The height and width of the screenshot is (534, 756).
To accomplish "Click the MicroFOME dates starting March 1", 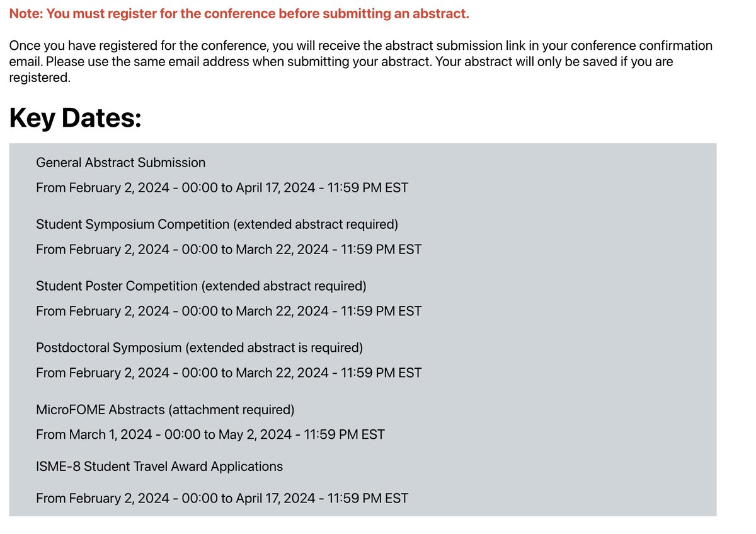I will [x=210, y=434].
